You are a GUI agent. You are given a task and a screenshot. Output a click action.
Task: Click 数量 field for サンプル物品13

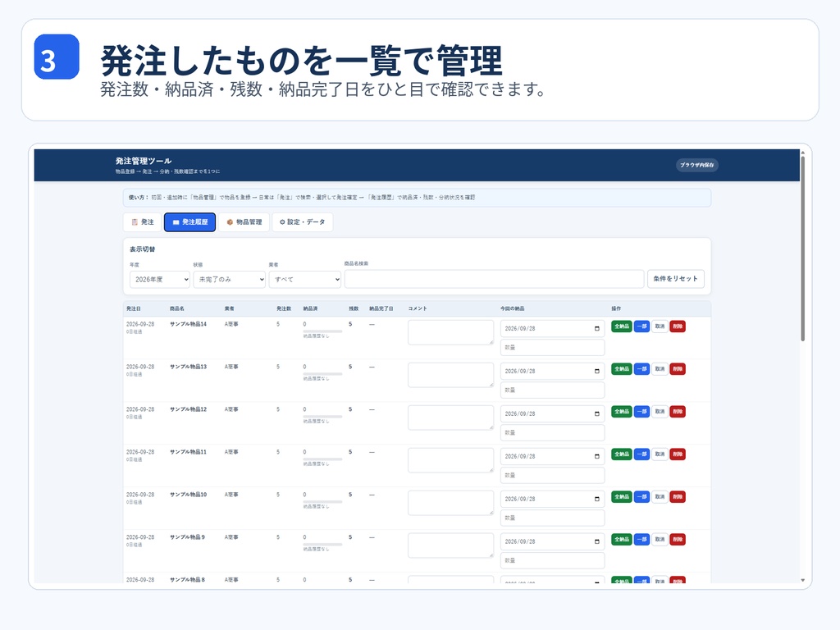552,390
